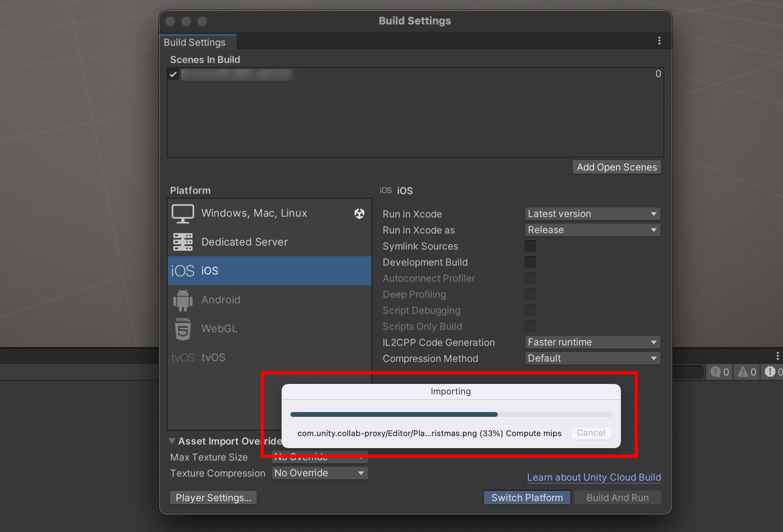783x532 pixels.
Task: Open the Texture Compression override dropdown
Action: pyautogui.click(x=320, y=473)
